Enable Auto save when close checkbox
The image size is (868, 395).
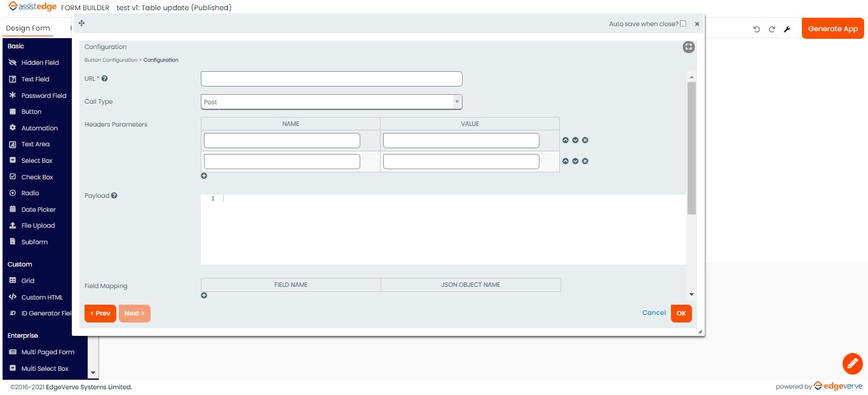(x=683, y=24)
